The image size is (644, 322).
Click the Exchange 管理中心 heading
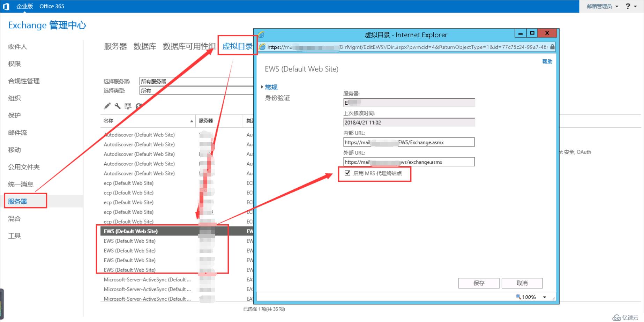point(47,25)
